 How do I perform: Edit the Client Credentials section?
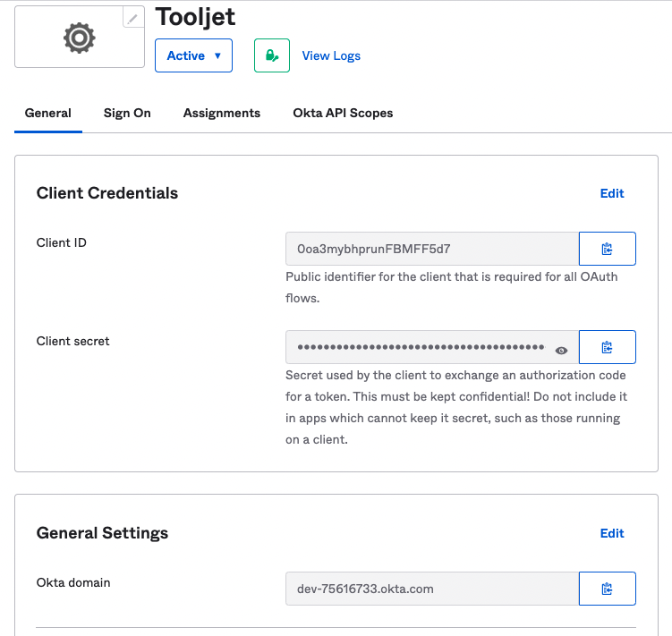click(x=612, y=193)
